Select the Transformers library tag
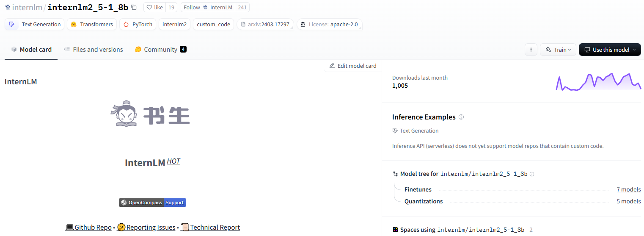644x236 pixels. coord(92,24)
